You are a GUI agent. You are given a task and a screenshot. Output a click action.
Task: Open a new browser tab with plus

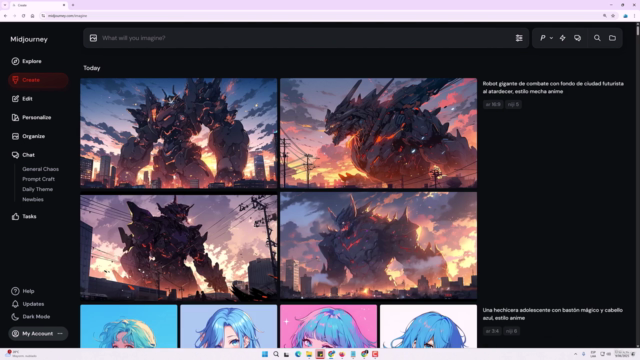(73, 5)
